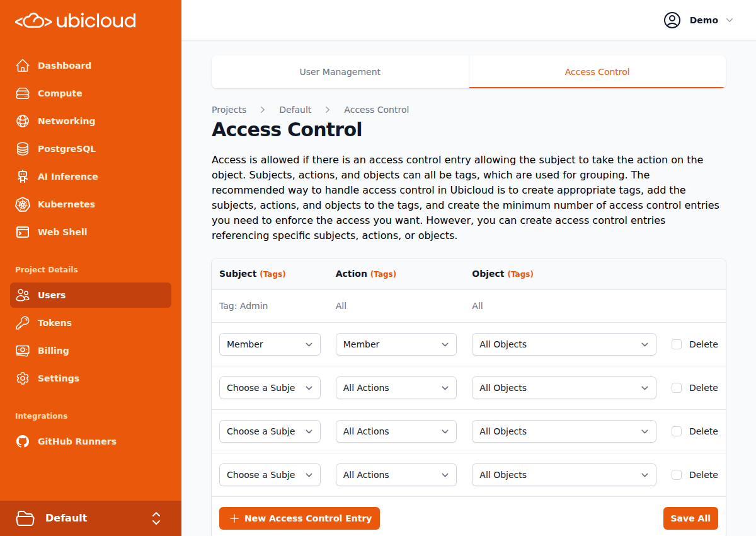Viewport: 756px width, 536px height.
Task: Click plus icon on New Access Control Entry
Action: pyautogui.click(x=234, y=518)
